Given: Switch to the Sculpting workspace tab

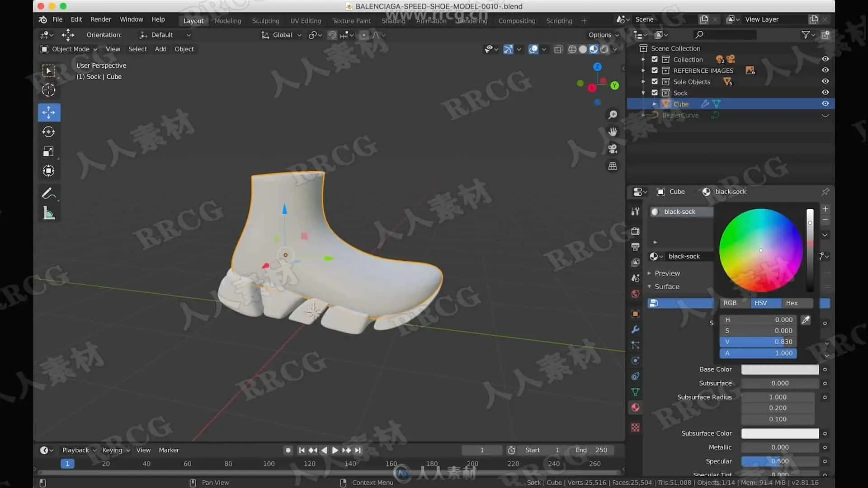Looking at the screenshot, I should click(265, 21).
